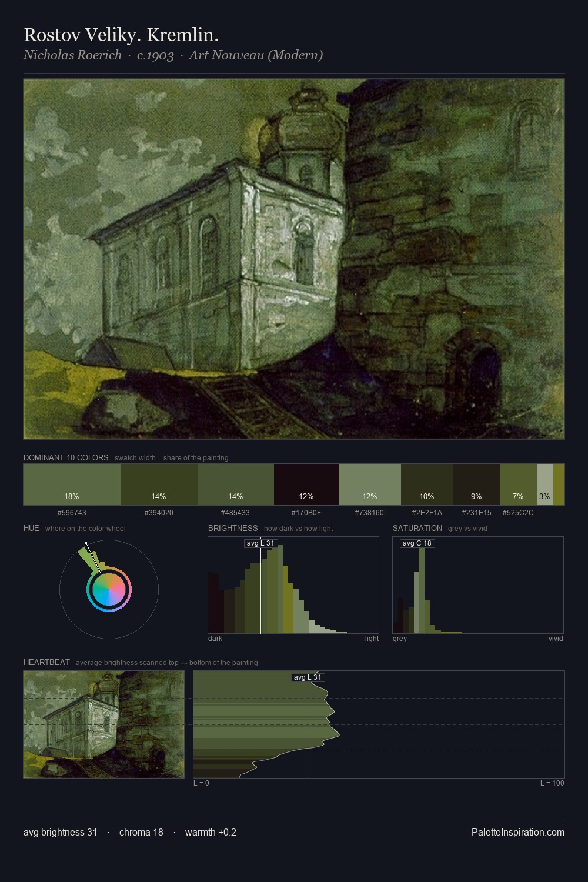The height and width of the screenshot is (882, 588).
Task: Choose the #231E15 swatch at 9%
Action: point(477,485)
